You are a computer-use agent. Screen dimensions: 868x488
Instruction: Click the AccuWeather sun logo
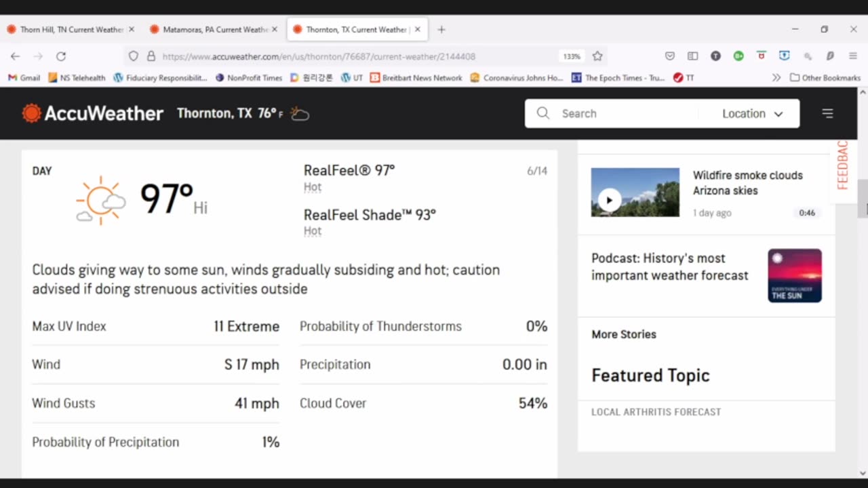(x=31, y=113)
